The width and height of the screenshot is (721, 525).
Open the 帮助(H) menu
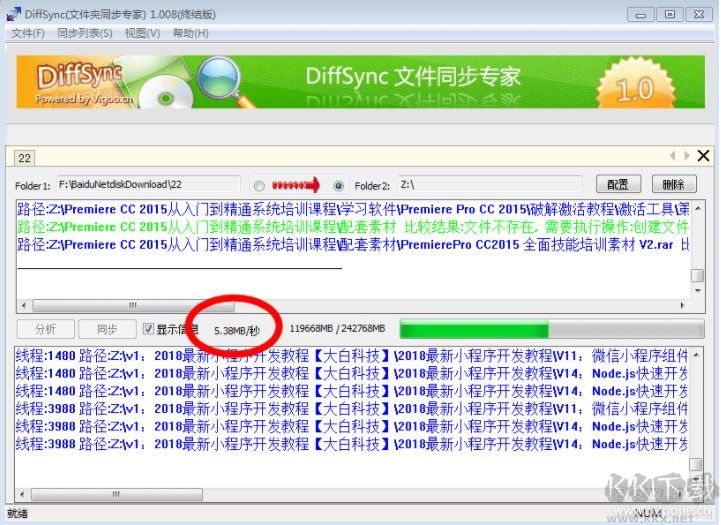pos(190,34)
